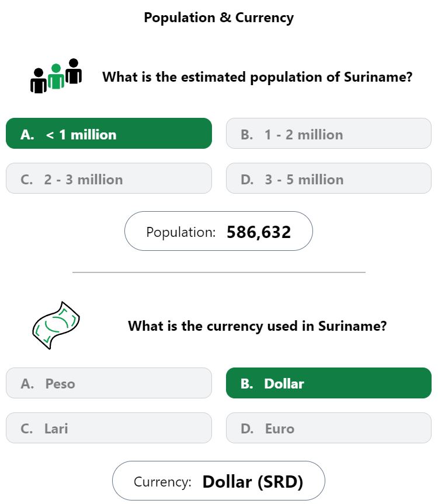
Task: Select answer A. < 1 million
Action: pos(109,134)
